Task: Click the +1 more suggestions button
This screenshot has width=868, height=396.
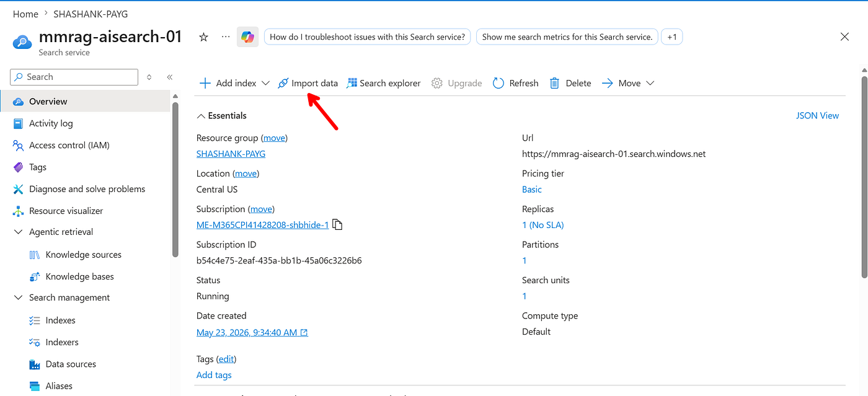Action: (672, 37)
